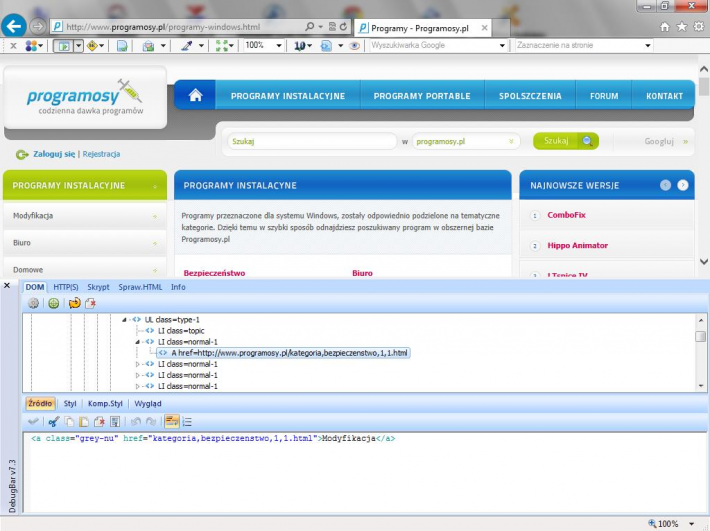Switch to the Komp.Styl sub-tab
Image resolution: width=710 pixels, height=531 pixels.
[105, 403]
